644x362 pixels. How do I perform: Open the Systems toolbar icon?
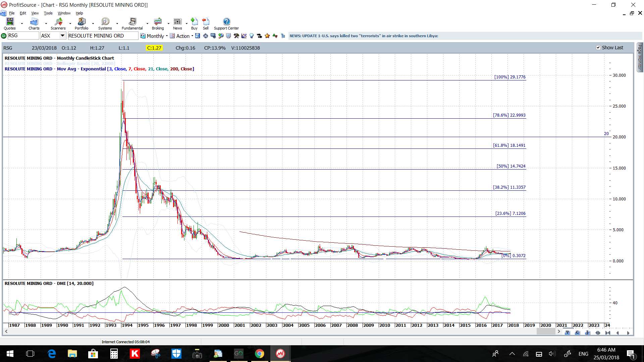(105, 23)
